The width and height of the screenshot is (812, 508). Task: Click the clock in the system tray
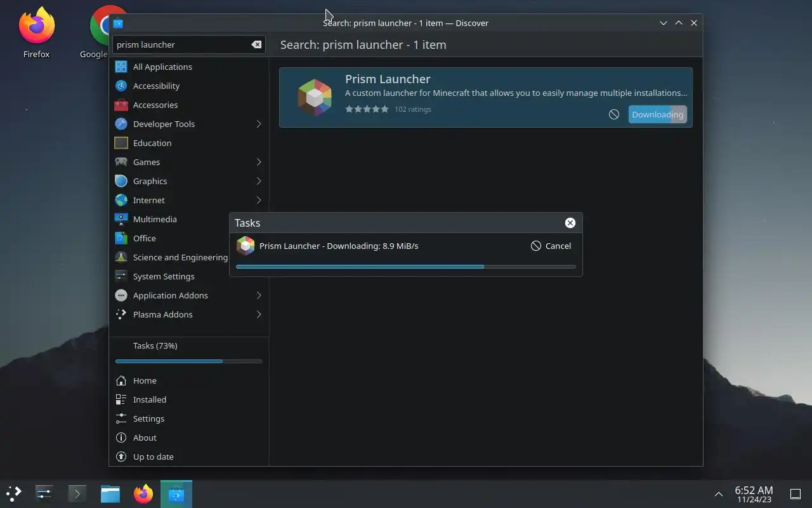point(754,494)
